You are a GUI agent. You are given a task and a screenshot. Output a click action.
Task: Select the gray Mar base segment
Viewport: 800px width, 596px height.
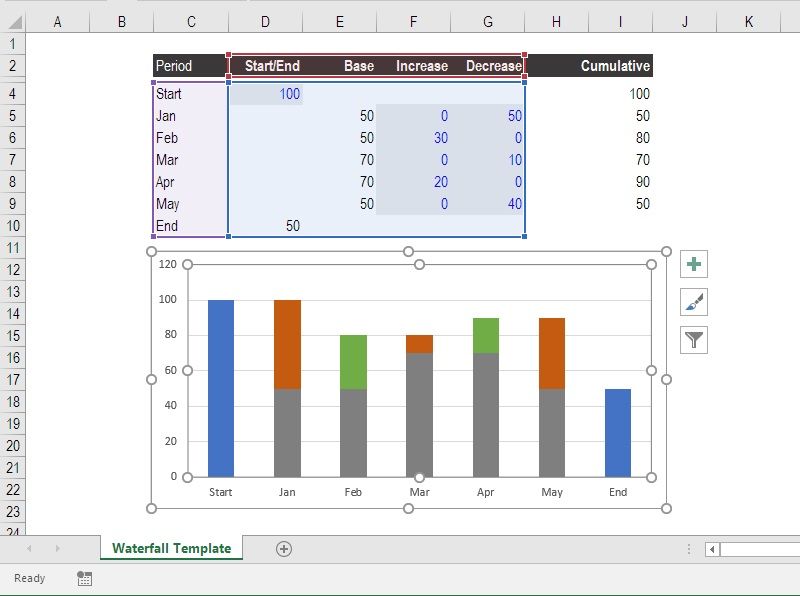(x=420, y=410)
